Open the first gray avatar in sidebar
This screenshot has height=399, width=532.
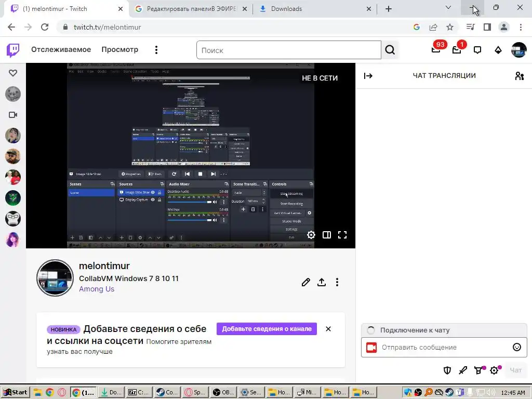13,94
